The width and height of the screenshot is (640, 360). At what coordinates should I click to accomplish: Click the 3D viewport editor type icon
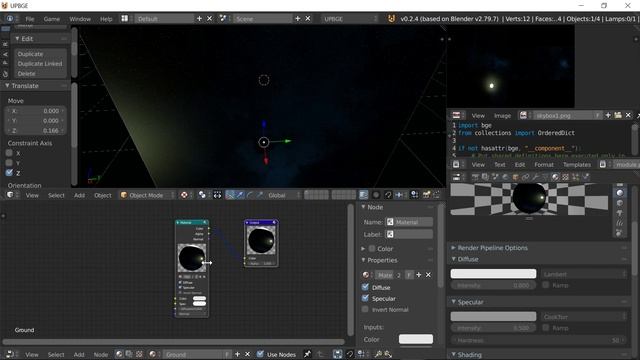point(10,195)
